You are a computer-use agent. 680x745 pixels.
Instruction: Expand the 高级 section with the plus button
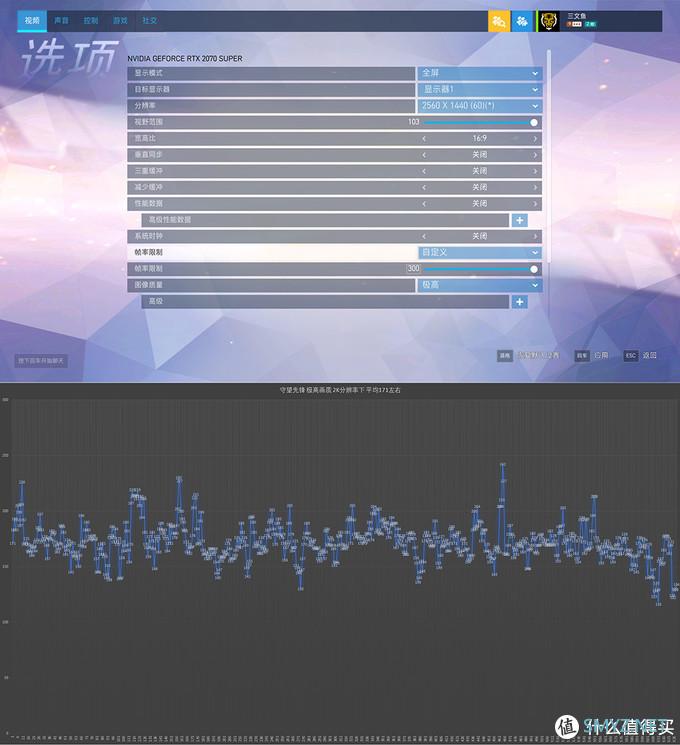click(x=519, y=302)
